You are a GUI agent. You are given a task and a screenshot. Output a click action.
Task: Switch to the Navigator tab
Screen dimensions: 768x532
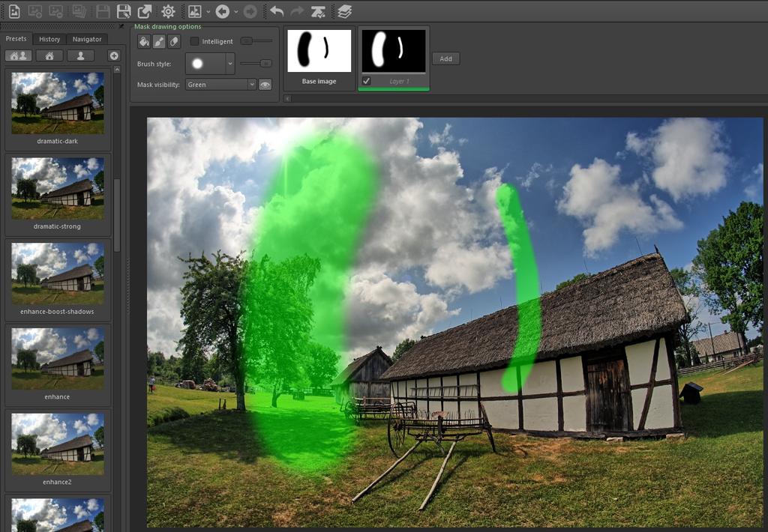point(87,39)
